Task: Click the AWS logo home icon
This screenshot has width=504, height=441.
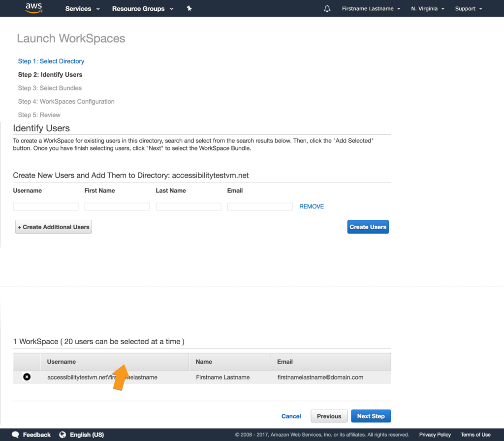Action: (x=34, y=8)
